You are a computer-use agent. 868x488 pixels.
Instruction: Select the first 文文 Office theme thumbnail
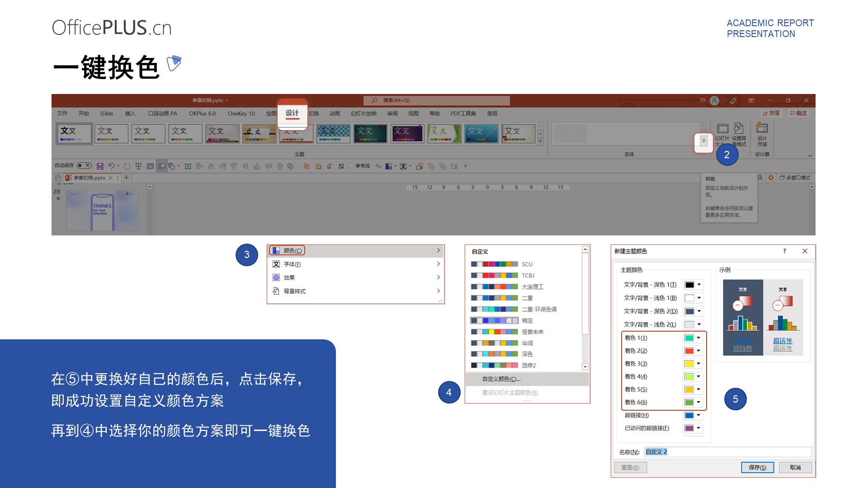click(75, 133)
